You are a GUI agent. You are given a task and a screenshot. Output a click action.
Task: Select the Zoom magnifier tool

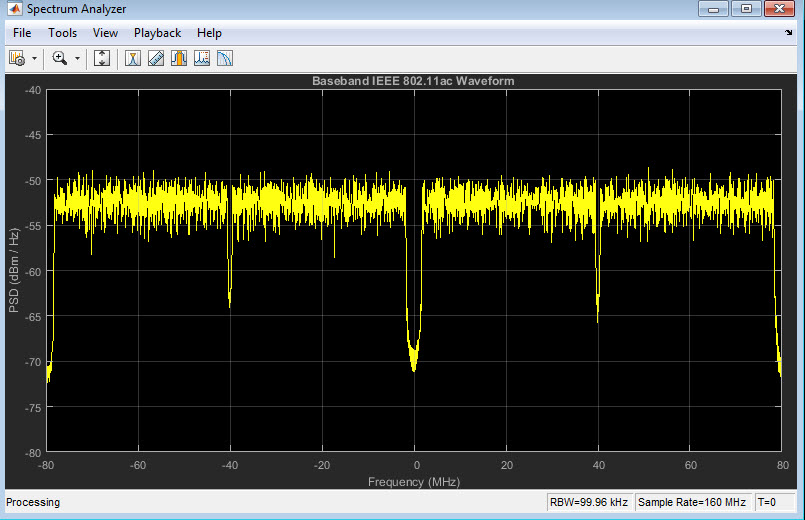click(59, 58)
